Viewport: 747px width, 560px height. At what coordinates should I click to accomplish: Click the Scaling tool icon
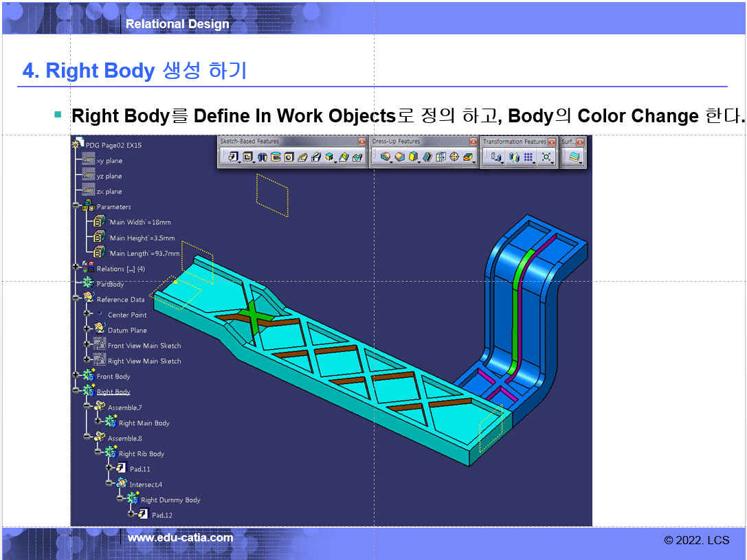click(546, 157)
